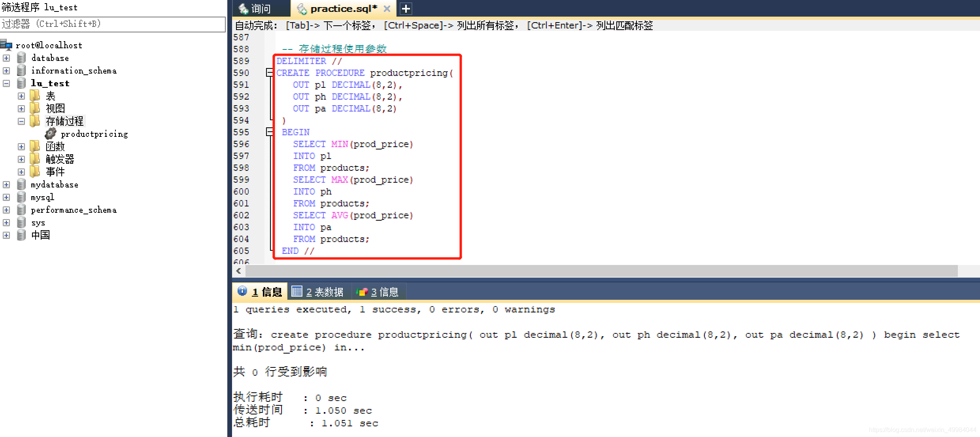Click the query icon on 询问 tab
Viewport: 980px width, 437px height.
tap(243, 9)
